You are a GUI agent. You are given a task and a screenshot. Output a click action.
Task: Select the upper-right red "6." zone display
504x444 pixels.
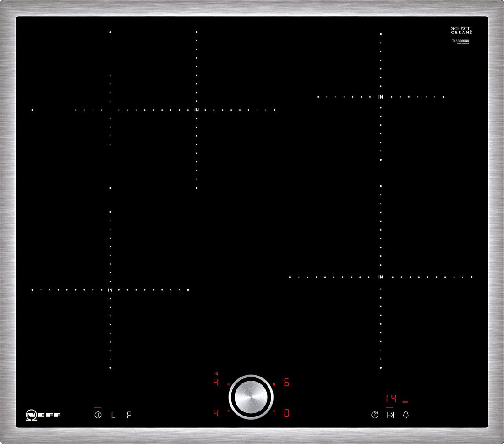click(x=287, y=383)
